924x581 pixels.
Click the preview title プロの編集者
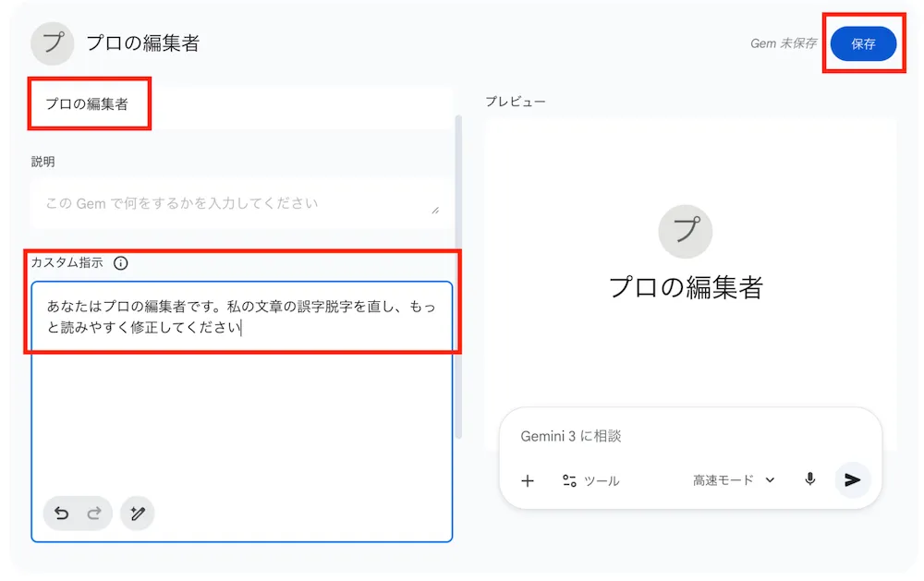[686, 287]
